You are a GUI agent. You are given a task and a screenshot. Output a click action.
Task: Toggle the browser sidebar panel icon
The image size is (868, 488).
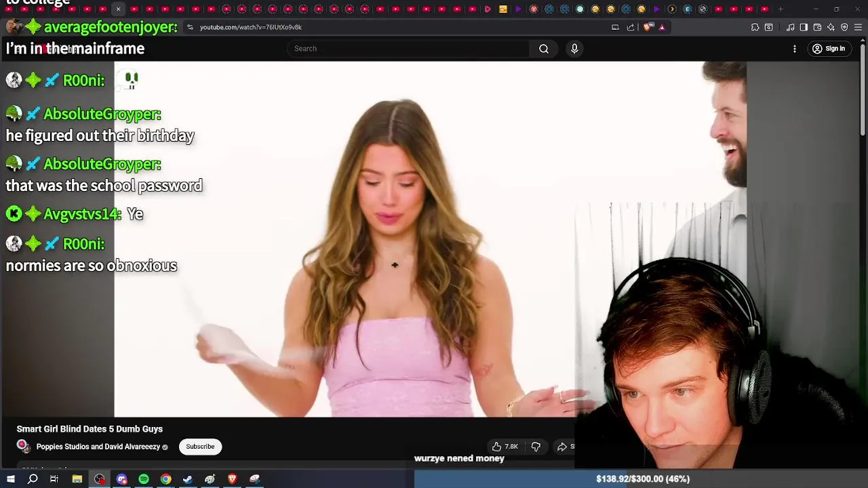(x=804, y=27)
